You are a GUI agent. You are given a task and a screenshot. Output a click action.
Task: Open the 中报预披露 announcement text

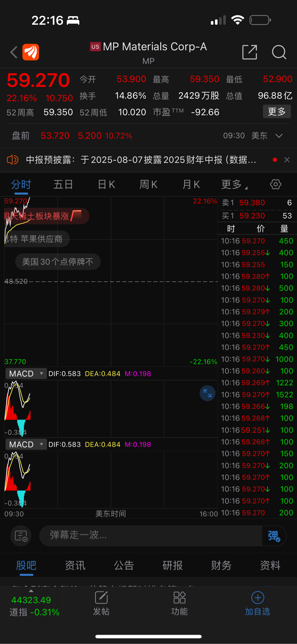point(141,160)
